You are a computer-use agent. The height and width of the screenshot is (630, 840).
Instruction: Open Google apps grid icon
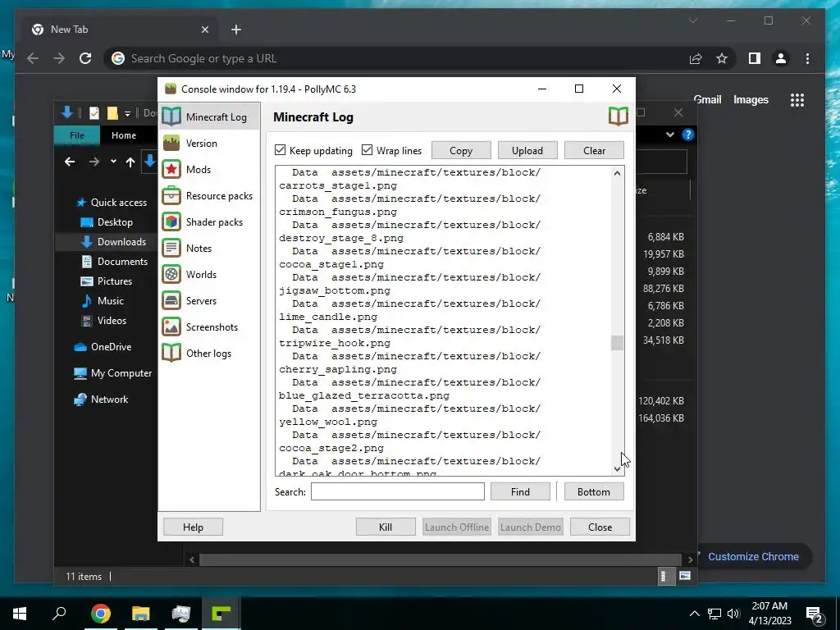[797, 99]
